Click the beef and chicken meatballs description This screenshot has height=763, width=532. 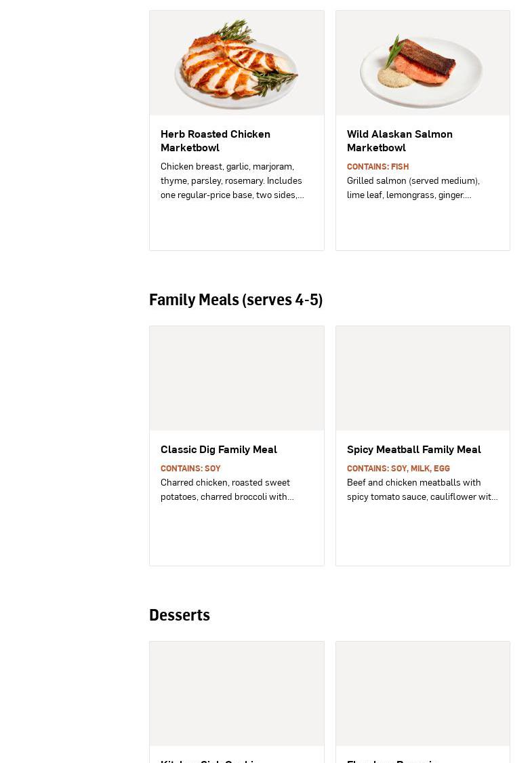tap(422, 490)
